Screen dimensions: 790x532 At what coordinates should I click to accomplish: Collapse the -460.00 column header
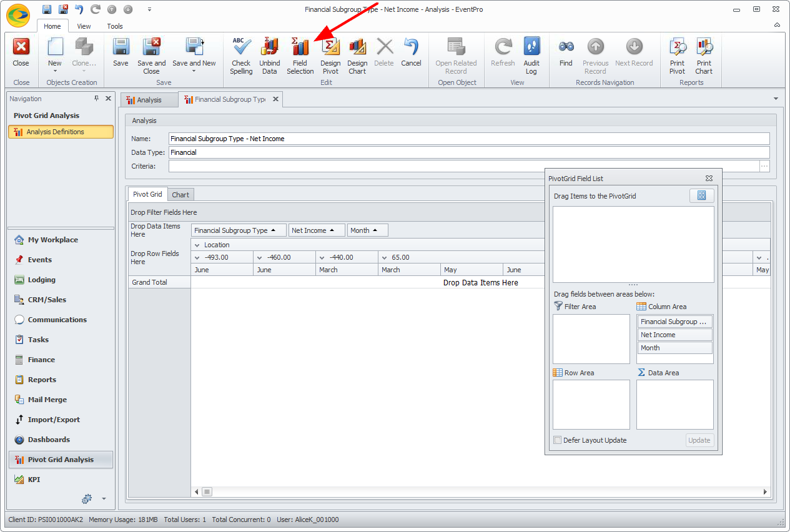(x=260, y=257)
